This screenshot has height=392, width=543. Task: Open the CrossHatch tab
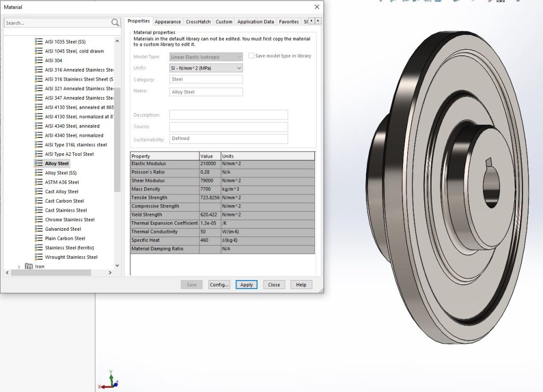(x=198, y=21)
